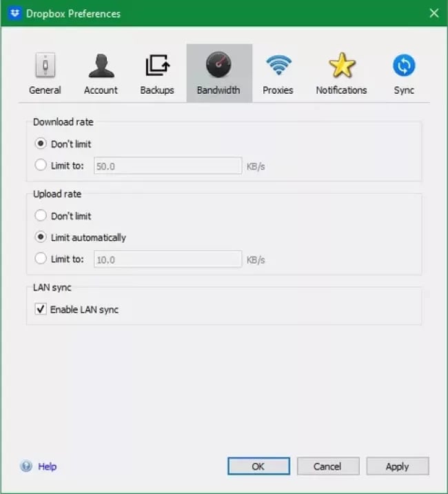Switch to the Account tab label
This screenshot has height=494, width=448.
tap(101, 90)
